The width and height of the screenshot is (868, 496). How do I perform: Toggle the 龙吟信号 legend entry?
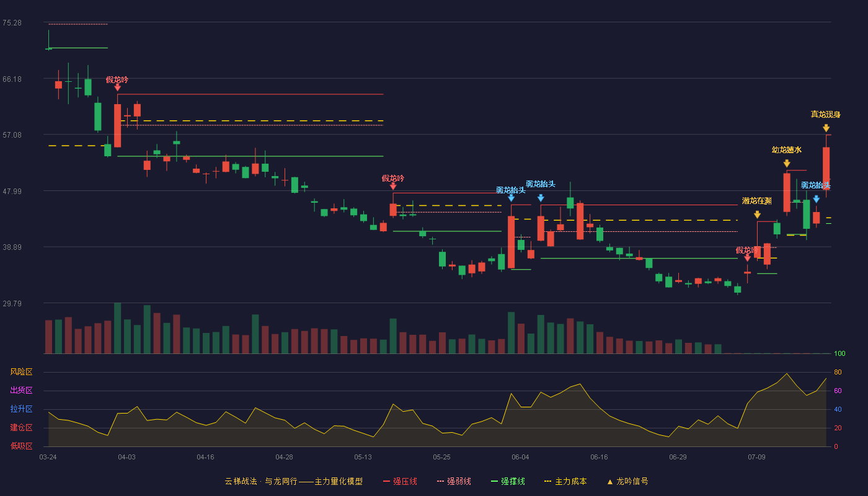click(x=627, y=481)
